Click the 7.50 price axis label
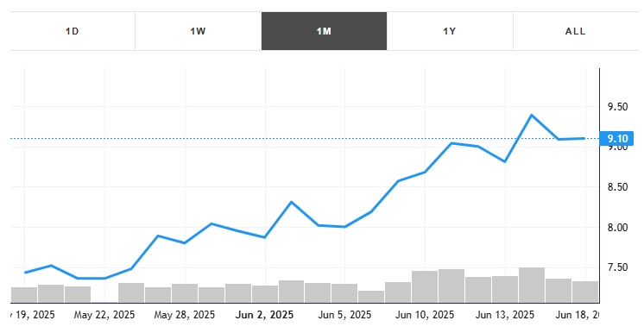The image size is (644, 333). pyautogui.click(x=618, y=267)
